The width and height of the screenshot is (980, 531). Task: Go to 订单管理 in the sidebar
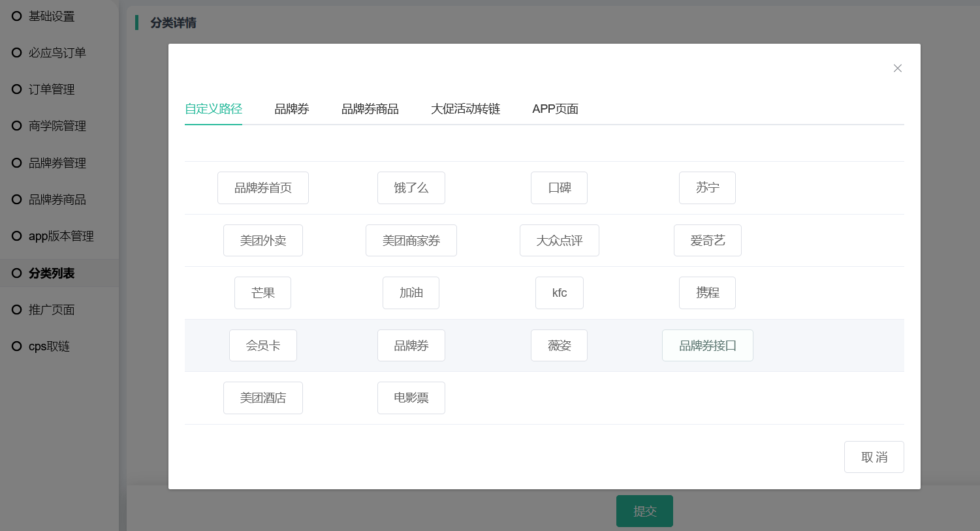52,89
